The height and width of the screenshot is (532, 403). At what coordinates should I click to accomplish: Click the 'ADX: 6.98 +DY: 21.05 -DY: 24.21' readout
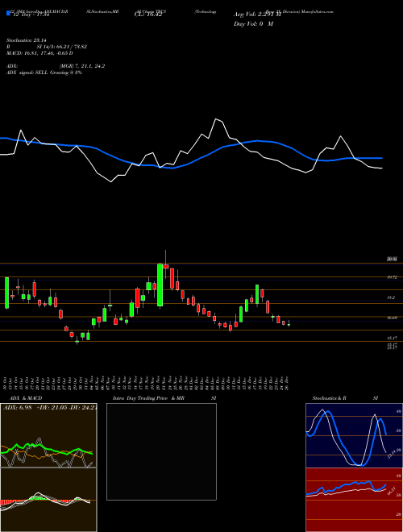pos(50,408)
